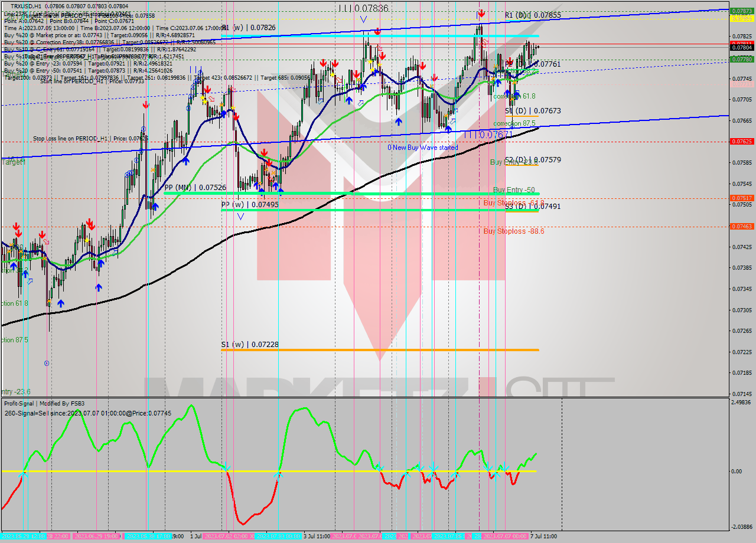The width and height of the screenshot is (756, 543).
Task: Click the '0 New Buy Wave started' text label
Action: [423, 148]
